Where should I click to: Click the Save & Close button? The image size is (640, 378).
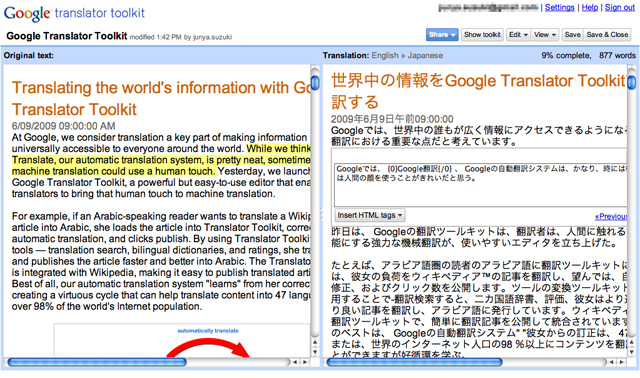click(x=607, y=35)
